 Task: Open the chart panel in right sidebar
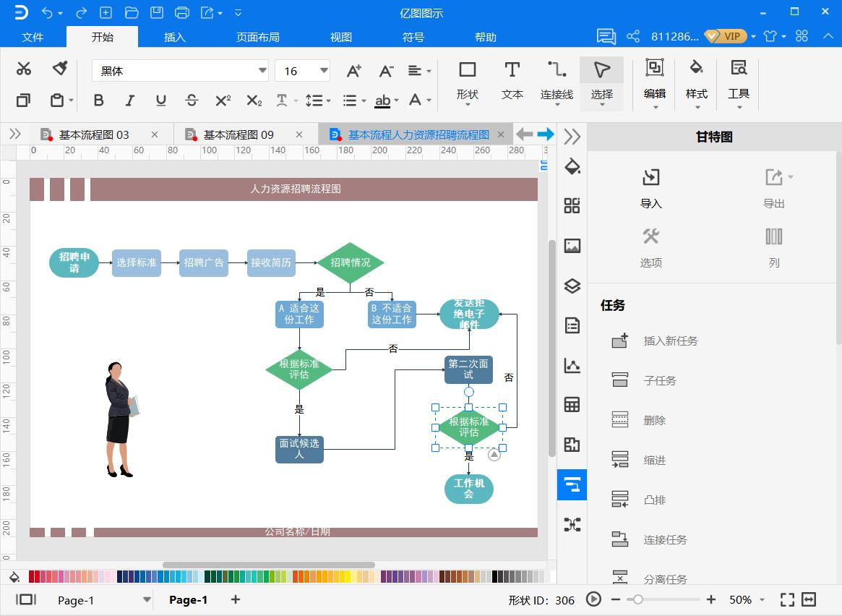point(572,366)
